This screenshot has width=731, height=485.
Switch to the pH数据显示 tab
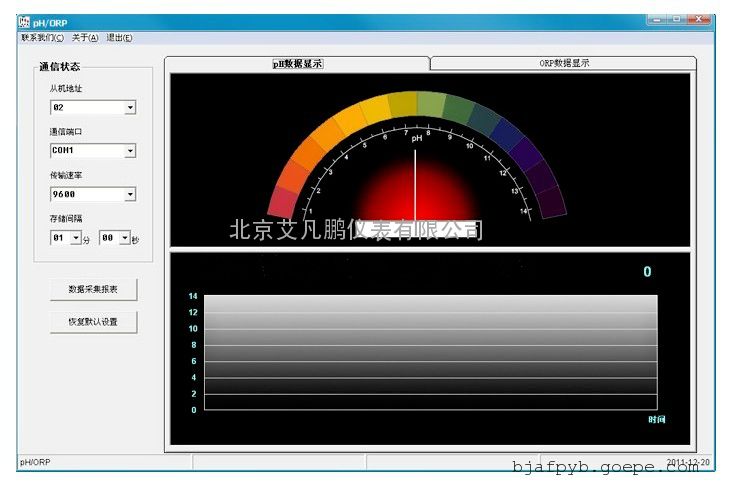tap(298, 63)
